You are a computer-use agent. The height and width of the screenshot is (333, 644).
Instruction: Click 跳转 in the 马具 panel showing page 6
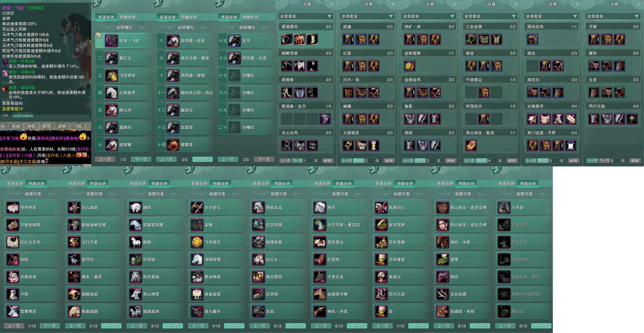click(x=635, y=161)
